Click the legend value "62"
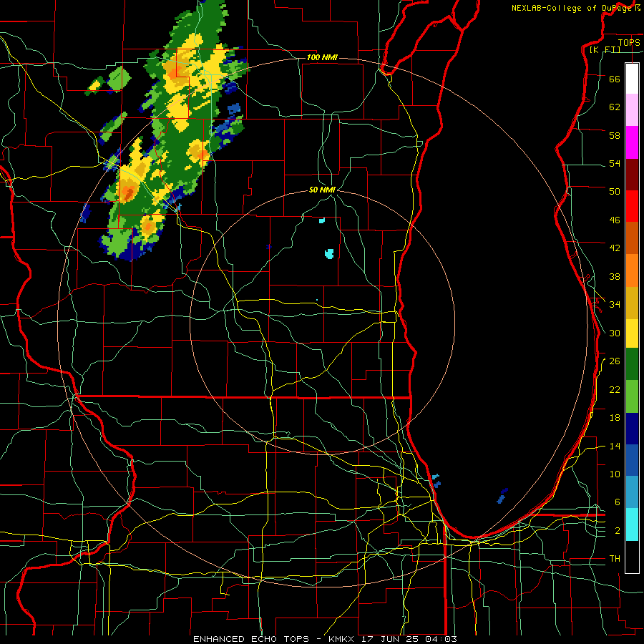Image resolution: width=644 pixels, height=644 pixels. (615, 107)
